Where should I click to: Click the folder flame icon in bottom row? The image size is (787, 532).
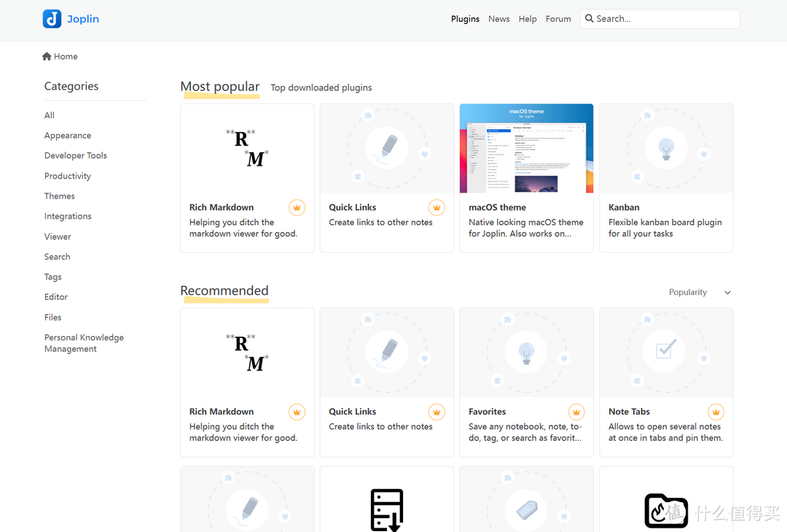click(x=666, y=511)
